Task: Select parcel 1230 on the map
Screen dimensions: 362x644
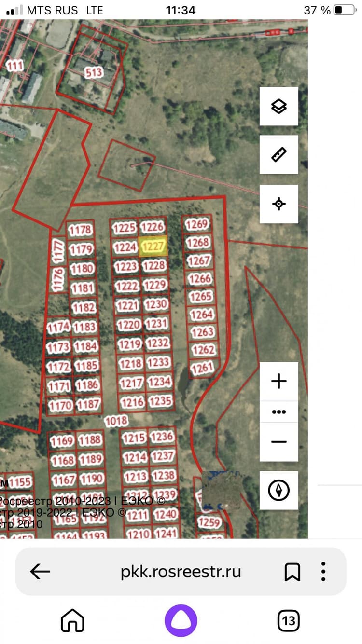Action: (x=156, y=304)
